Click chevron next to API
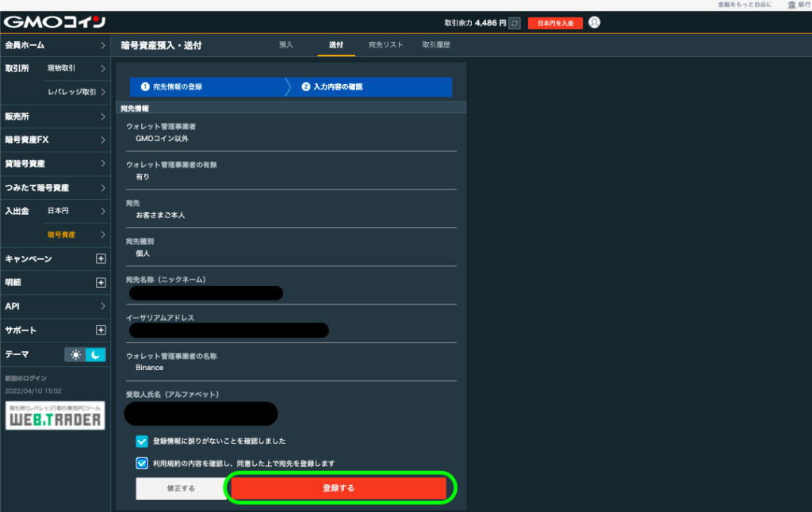Screen dimensions: 812x512 pyautogui.click(x=103, y=307)
